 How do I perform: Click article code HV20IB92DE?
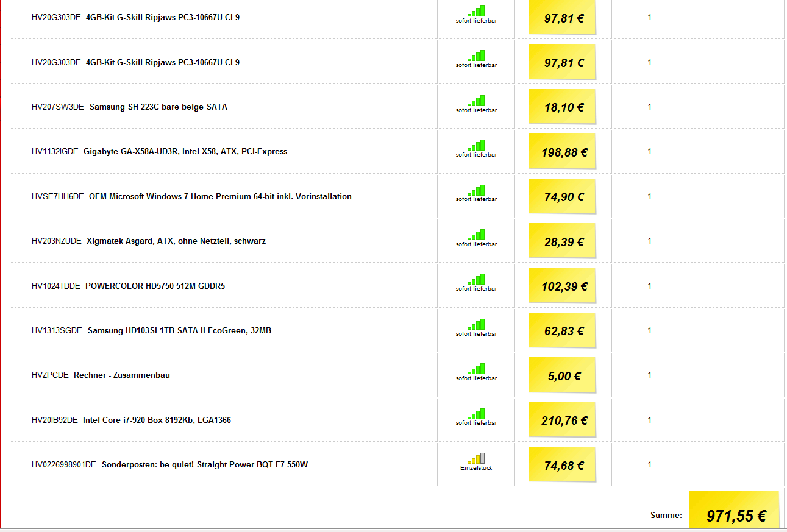click(x=54, y=420)
